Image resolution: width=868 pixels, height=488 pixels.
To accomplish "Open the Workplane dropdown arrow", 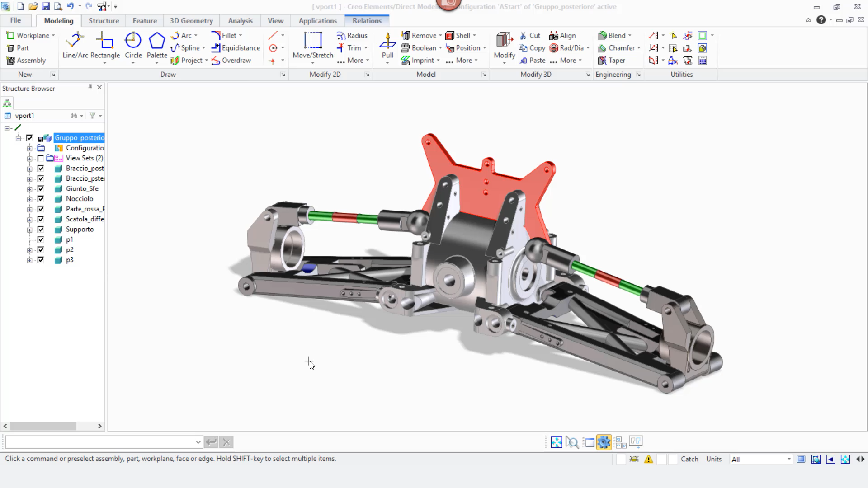I will [53, 35].
